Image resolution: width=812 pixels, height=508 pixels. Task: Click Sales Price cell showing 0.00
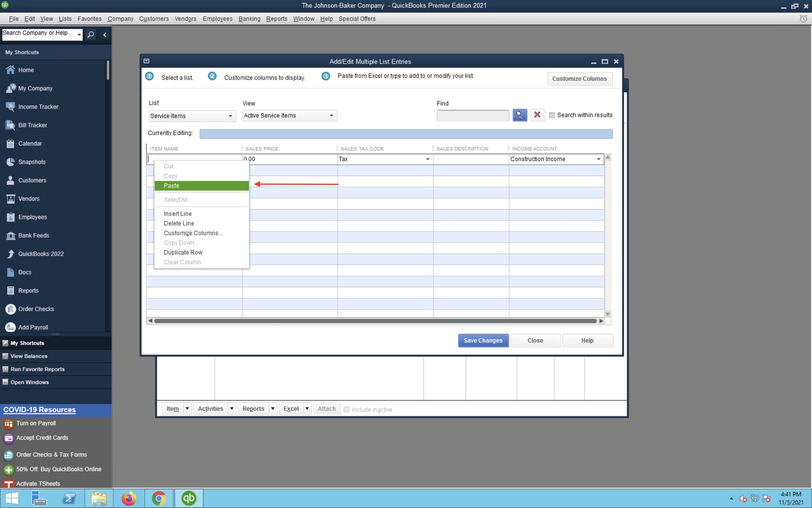tap(290, 159)
